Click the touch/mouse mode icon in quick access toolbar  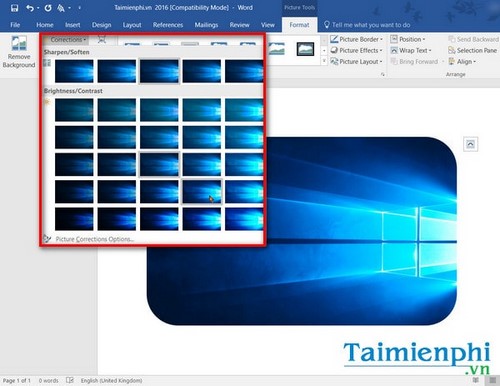pos(61,8)
